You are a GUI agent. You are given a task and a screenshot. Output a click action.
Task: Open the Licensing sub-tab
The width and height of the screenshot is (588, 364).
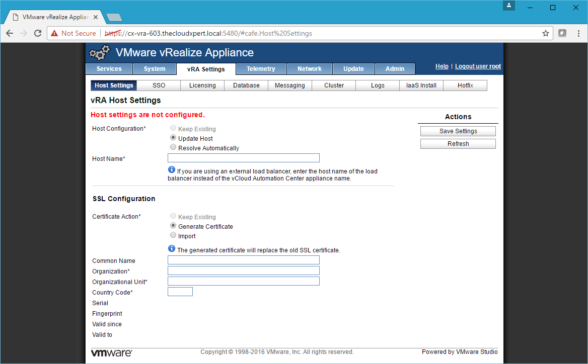tap(202, 85)
